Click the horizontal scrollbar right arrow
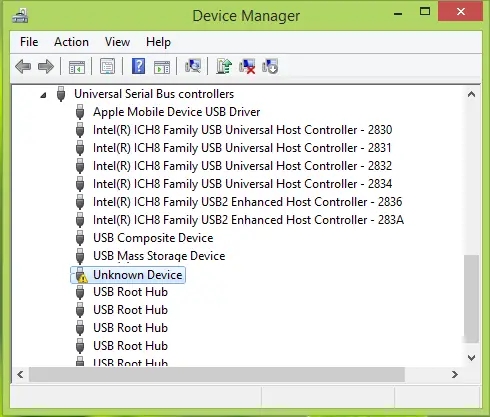The image size is (490, 417). tap(455, 374)
